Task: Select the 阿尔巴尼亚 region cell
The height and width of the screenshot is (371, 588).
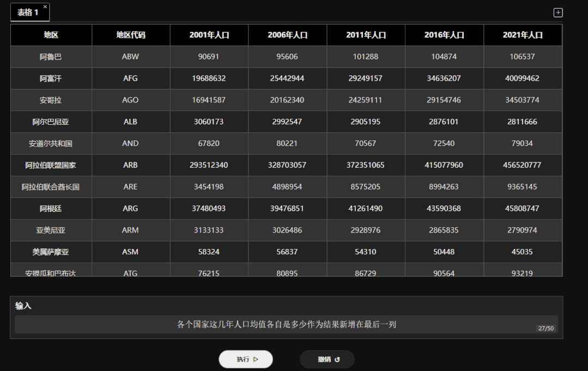Action: 51,122
